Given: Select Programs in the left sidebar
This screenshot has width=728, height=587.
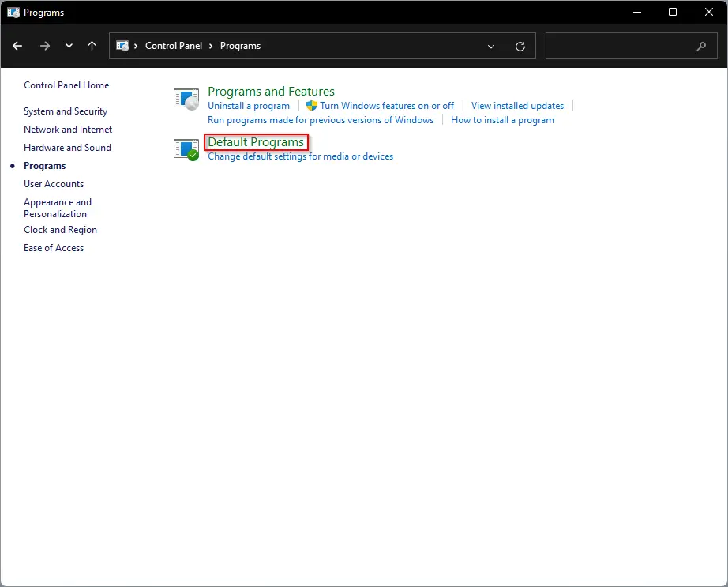Looking at the screenshot, I should click(44, 166).
